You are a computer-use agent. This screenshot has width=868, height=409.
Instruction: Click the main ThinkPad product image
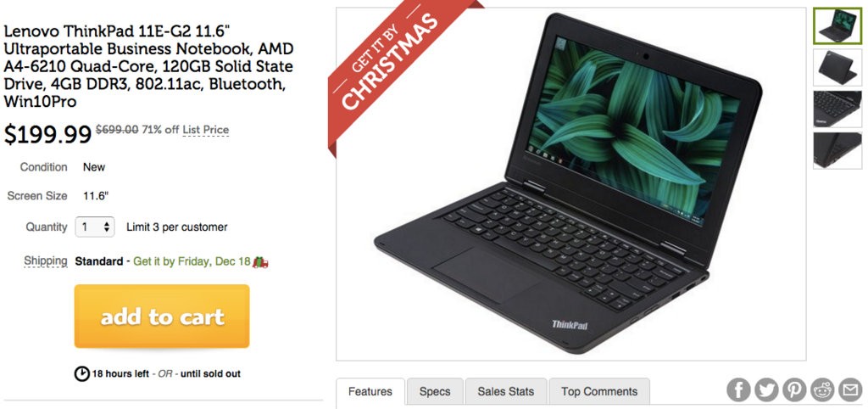tap(570, 184)
